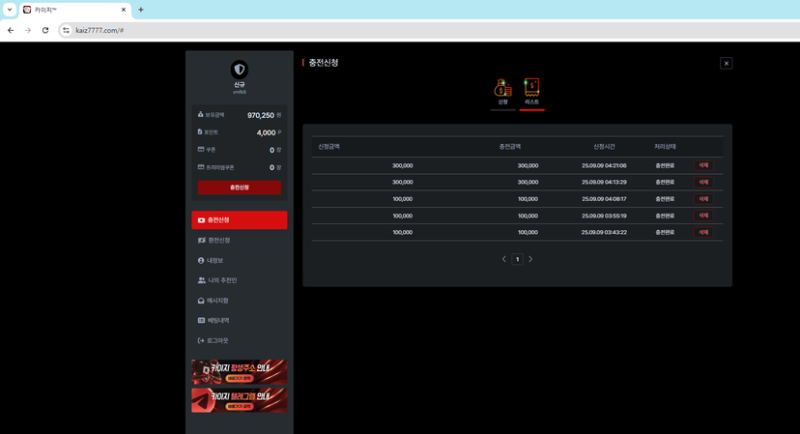Viewport: 800px width, 434px height.
Task: Reload the page with browser refresh icon
Action: (x=45, y=30)
